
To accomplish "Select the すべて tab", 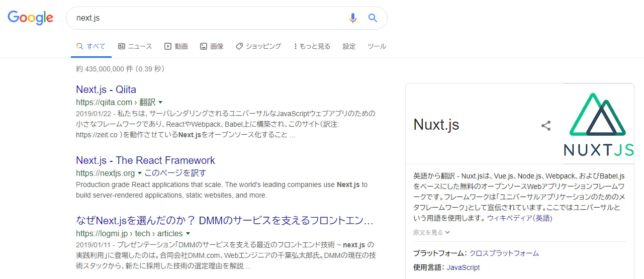I will [x=91, y=46].
